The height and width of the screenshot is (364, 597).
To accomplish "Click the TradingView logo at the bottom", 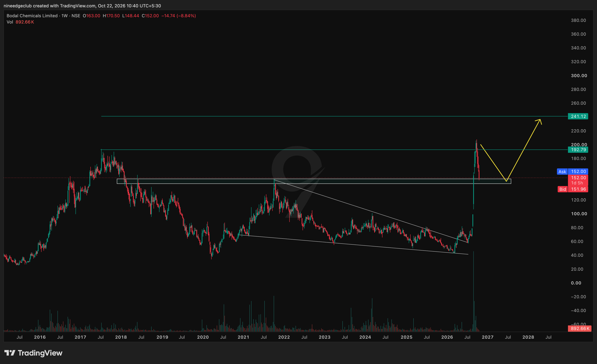I will (x=33, y=353).
